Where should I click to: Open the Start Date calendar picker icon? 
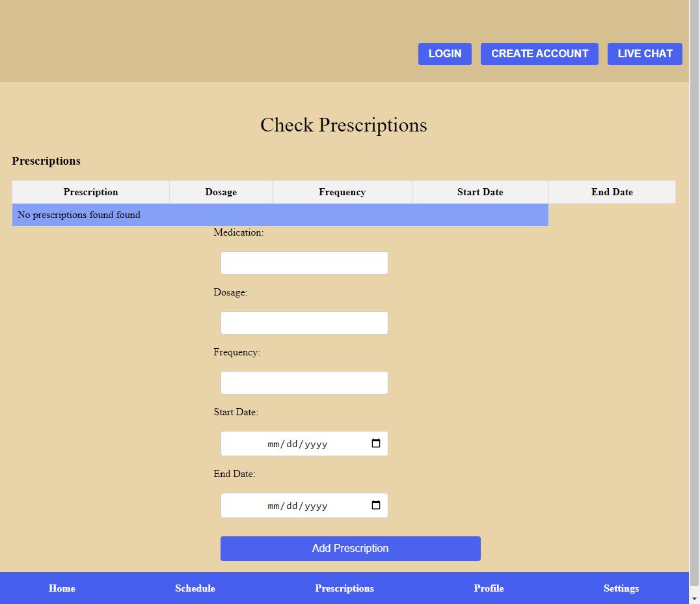pyautogui.click(x=376, y=444)
